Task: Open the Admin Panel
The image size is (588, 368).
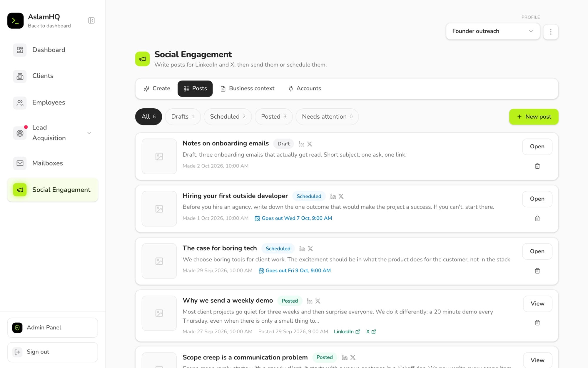Action: click(x=53, y=328)
